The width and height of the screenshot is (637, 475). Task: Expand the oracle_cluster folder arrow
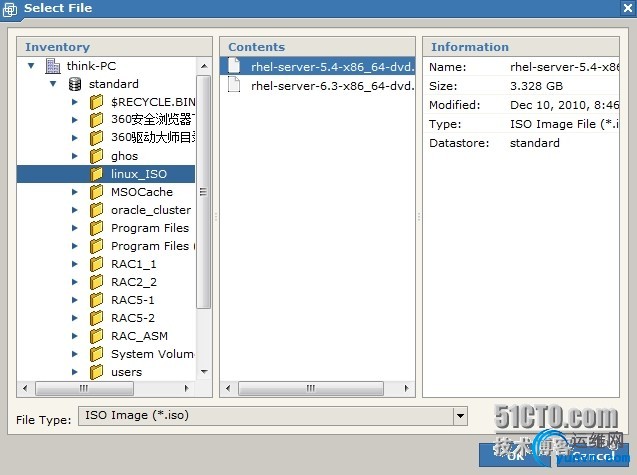(74, 210)
